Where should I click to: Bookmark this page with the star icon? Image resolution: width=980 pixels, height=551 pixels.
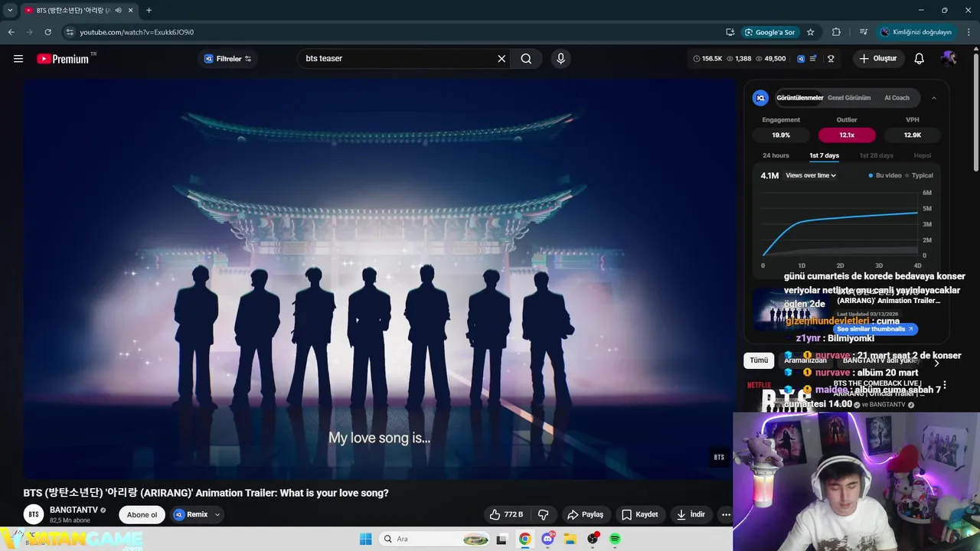811,32
